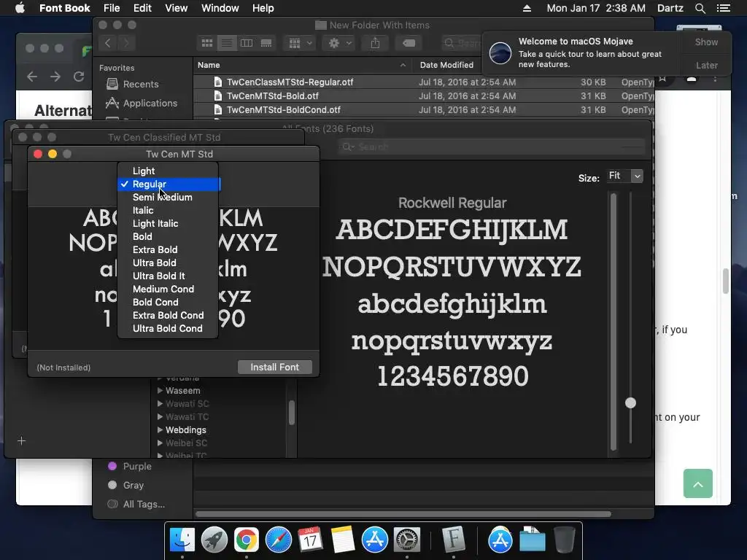Viewport: 747px width, 560px height.
Task: Open Finder action gear menu
Action: [339, 43]
